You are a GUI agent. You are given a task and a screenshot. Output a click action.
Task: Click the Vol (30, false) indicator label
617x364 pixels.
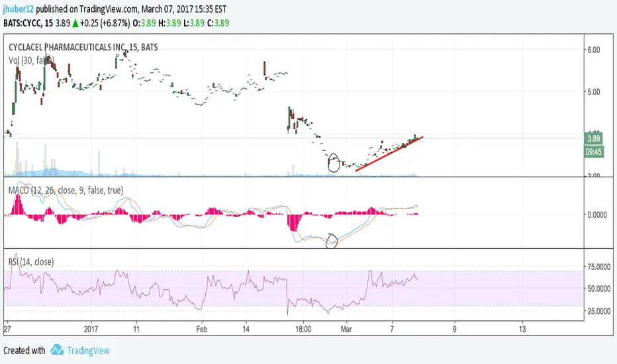[32, 61]
